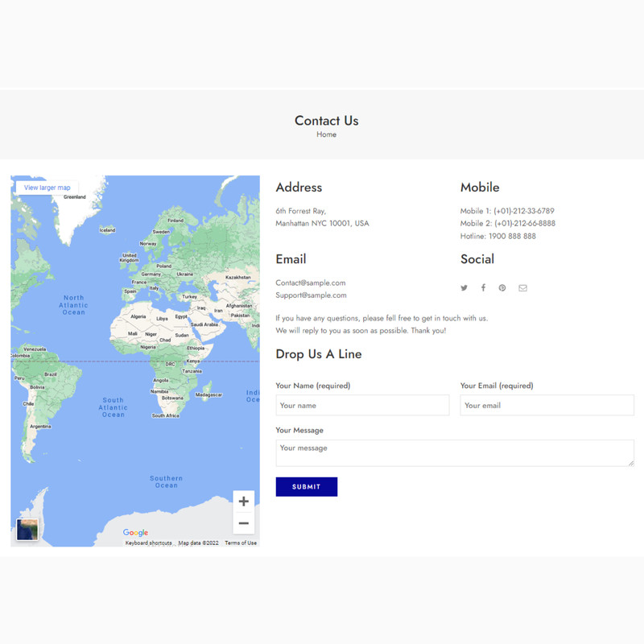
Task: Click South Africa label on the map
Action: [x=166, y=415]
